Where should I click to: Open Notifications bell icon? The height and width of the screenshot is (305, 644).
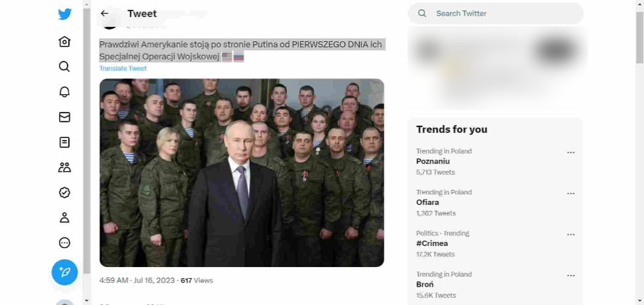coord(64,92)
